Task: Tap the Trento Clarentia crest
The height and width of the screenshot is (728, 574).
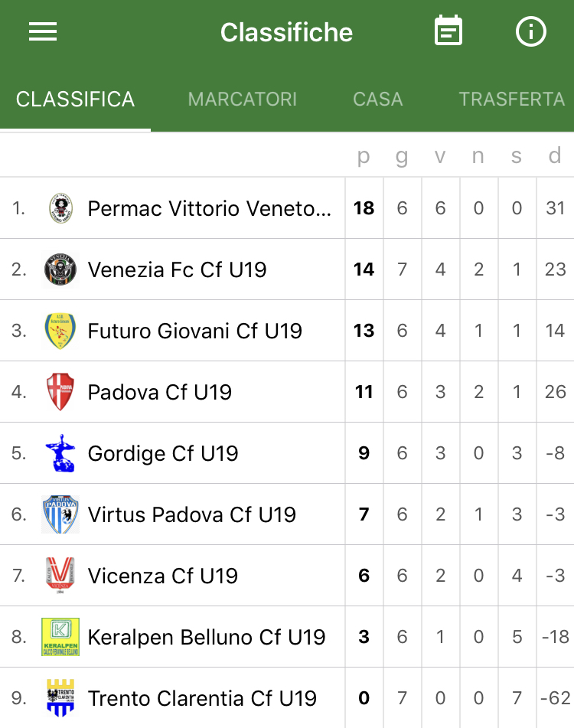Action: (x=60, y=698)
